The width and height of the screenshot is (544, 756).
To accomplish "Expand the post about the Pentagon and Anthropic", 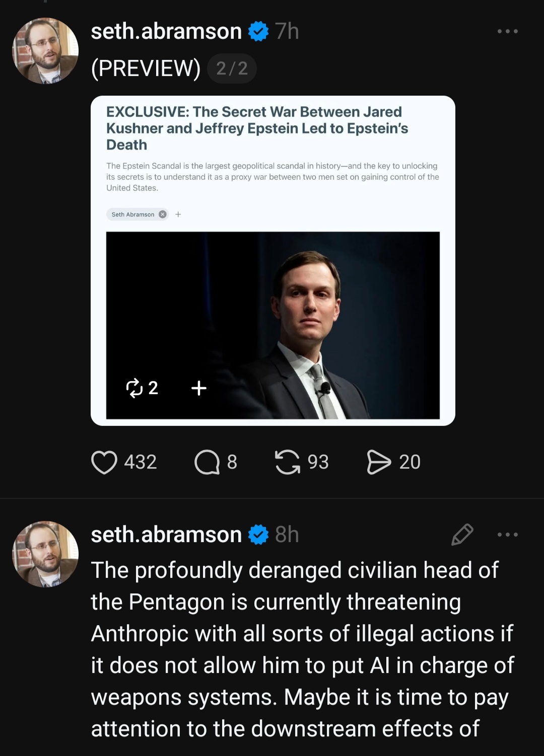I will (301, 649).
